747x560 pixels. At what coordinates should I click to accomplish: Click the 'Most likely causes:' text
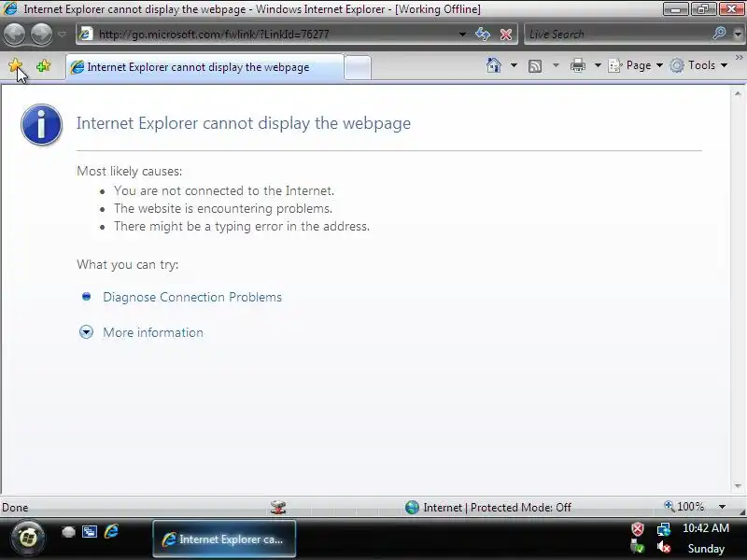pos(129,171)
